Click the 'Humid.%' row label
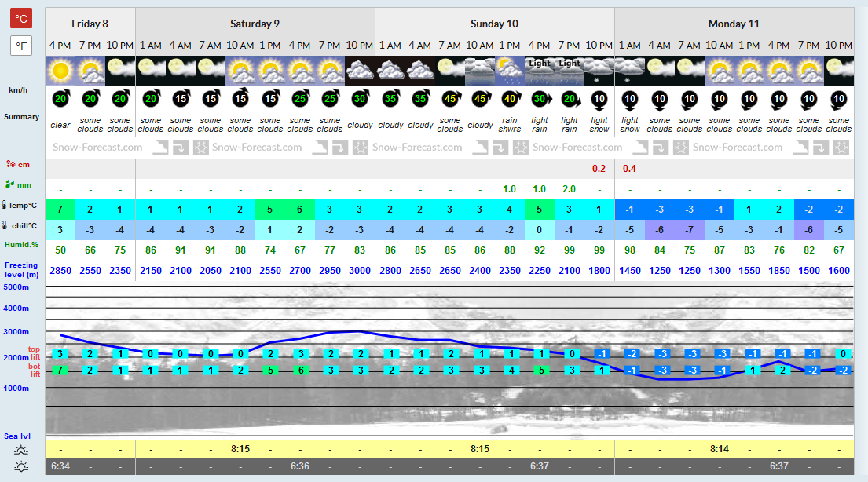The height and width of the screenshot is (482, 868). [x=21, y=245]
